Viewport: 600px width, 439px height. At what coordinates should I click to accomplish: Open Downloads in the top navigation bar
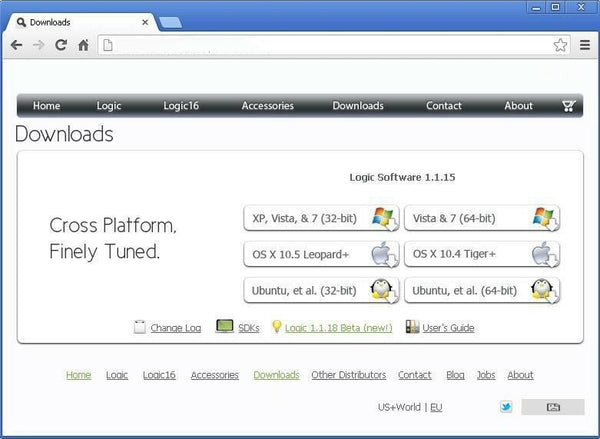(358, 106)
